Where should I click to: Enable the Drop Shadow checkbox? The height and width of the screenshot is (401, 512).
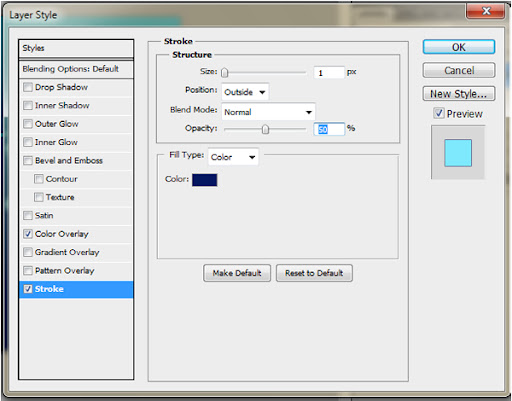pos(28,87)
